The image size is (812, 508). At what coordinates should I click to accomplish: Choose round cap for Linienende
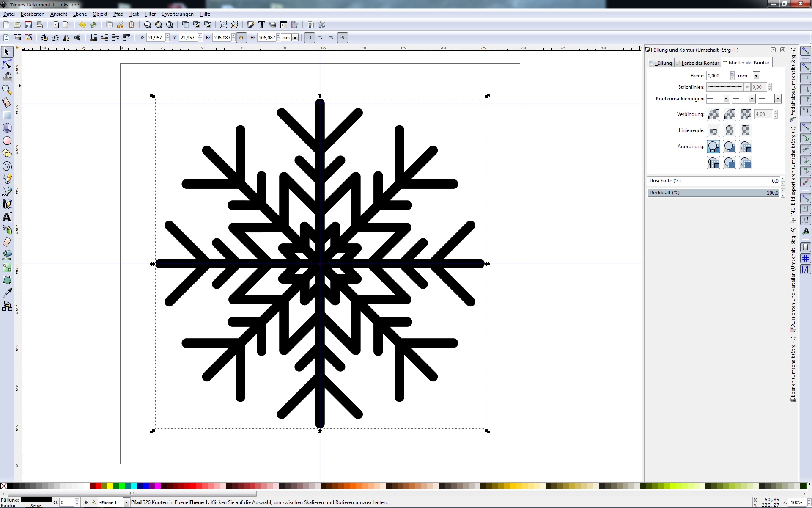coord(730,130)
